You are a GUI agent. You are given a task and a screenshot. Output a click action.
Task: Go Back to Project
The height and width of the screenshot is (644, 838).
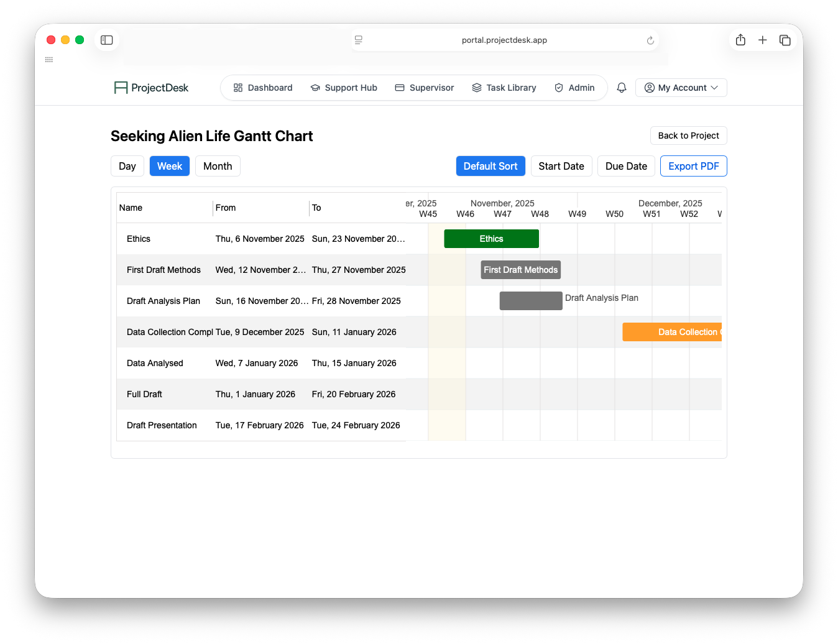(x=688, y=136)
